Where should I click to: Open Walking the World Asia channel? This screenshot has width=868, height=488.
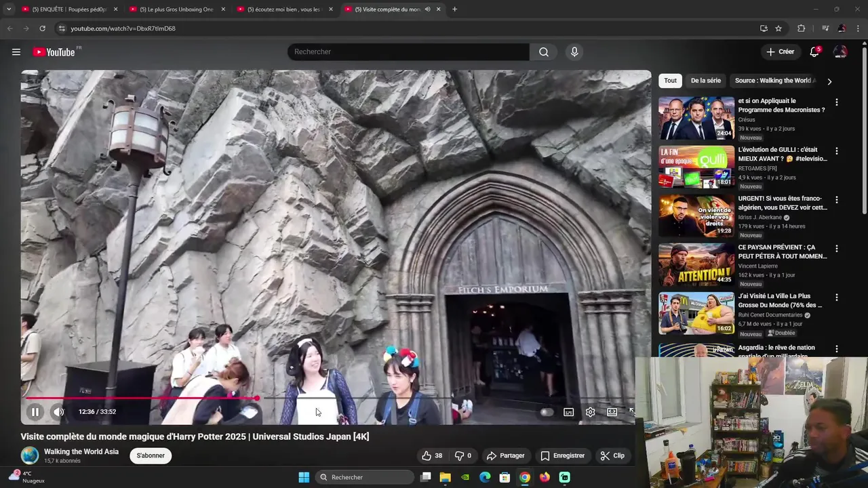pyautogui.click(x=81, y=451)
